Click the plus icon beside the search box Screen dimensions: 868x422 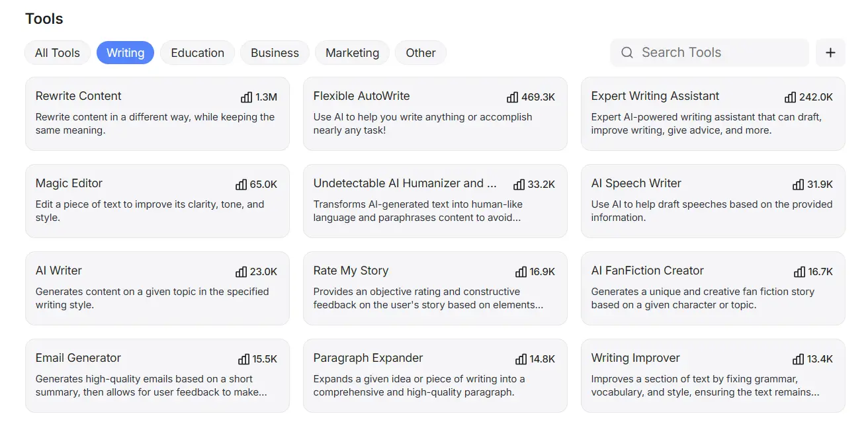coord(830,53)
